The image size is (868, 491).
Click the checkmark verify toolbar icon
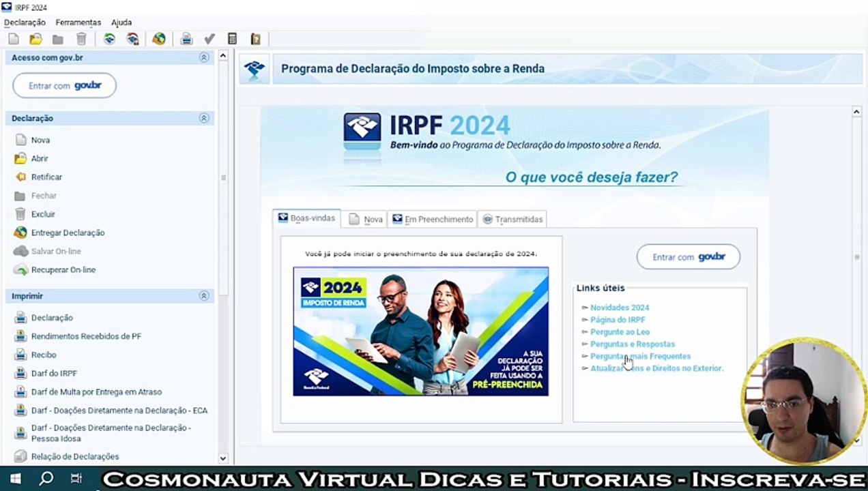(x=209, y=40)
